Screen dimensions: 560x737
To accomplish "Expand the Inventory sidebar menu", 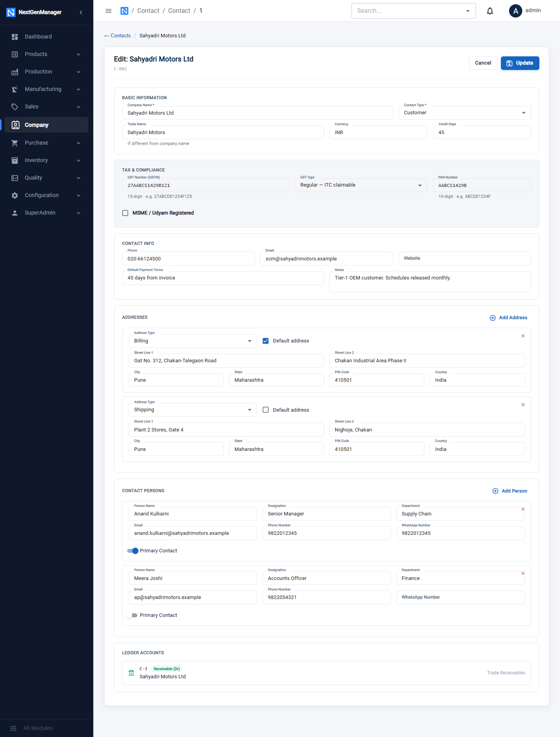I will [x=46, y=160].
